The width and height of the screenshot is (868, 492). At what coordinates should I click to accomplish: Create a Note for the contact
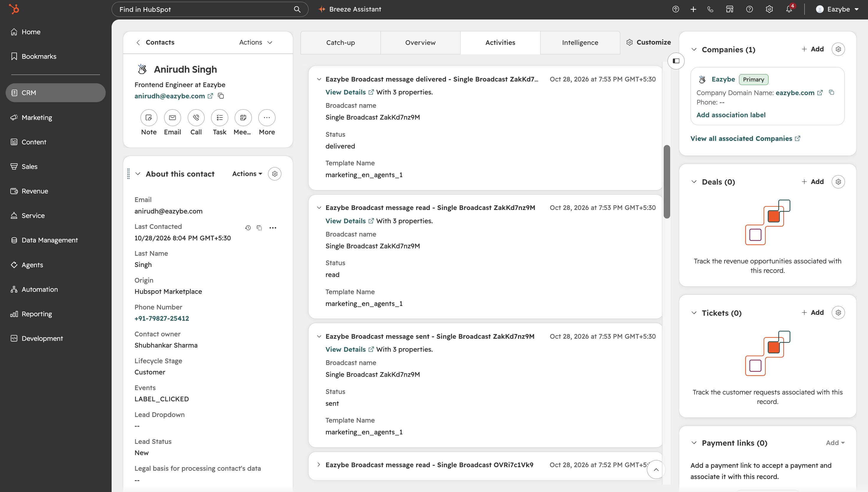pyautogui.click(x=149, y=118)
